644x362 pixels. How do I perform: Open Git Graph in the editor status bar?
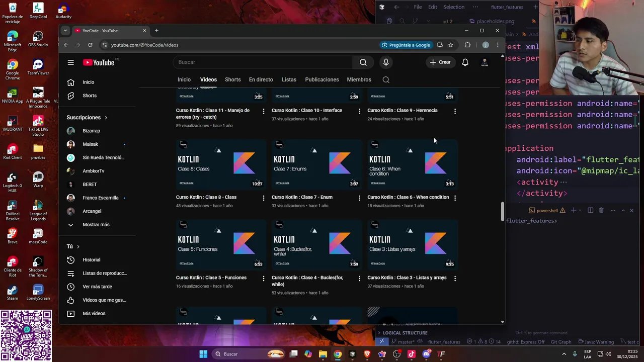click(x=561, y=342)
